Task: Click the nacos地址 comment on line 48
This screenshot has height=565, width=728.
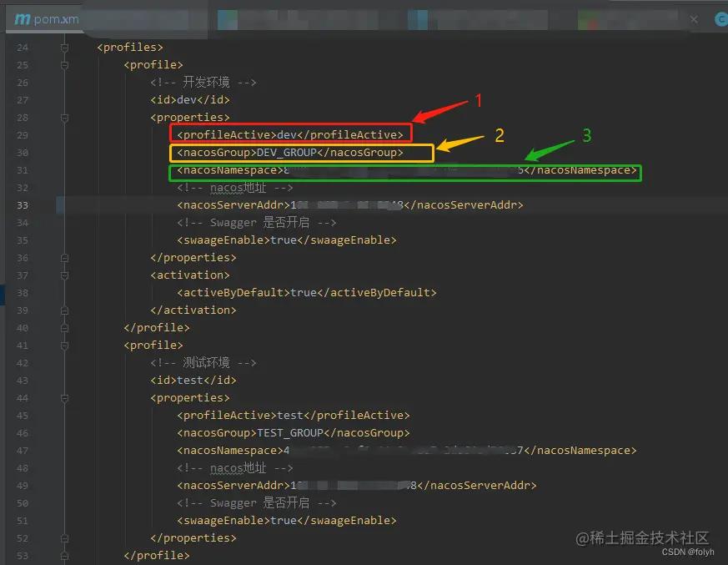Action: (235, 468)
